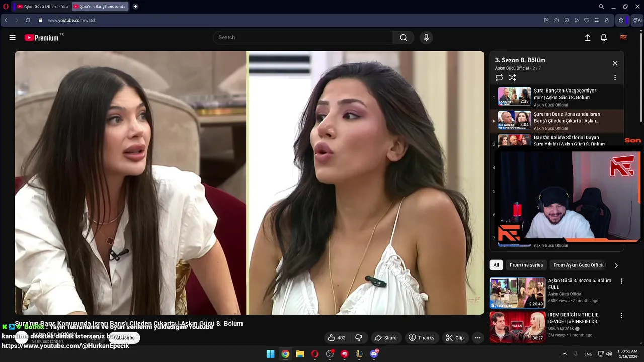Click the Opera menu logo

6,6
